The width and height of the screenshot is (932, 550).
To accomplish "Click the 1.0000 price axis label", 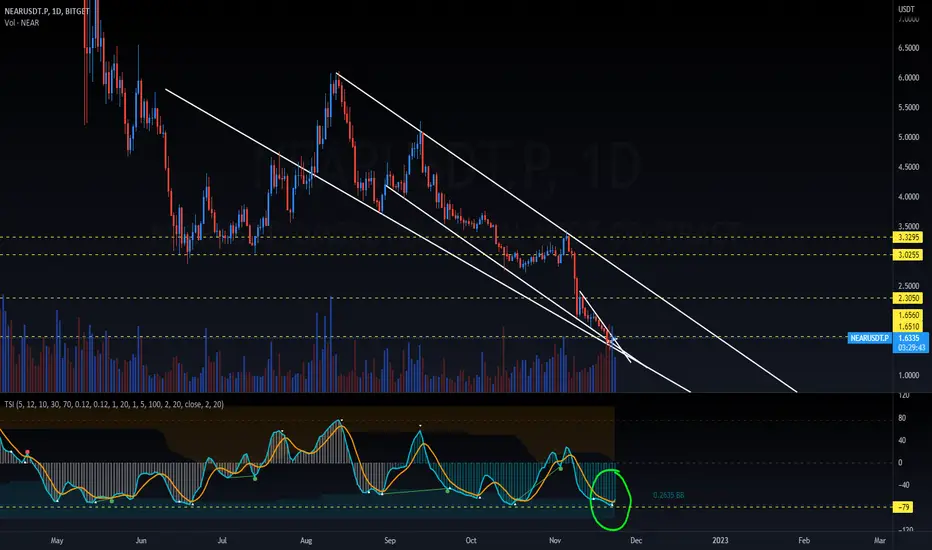I will (908, 375).
